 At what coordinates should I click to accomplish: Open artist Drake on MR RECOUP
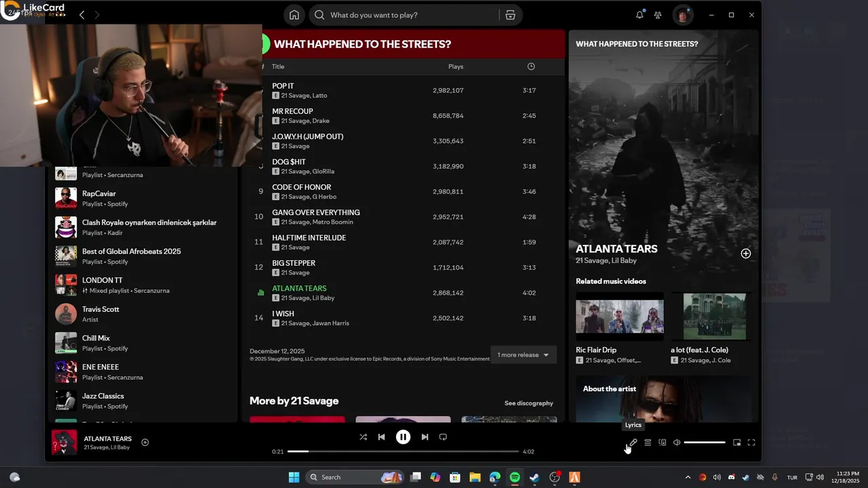(x=320, y=121)
